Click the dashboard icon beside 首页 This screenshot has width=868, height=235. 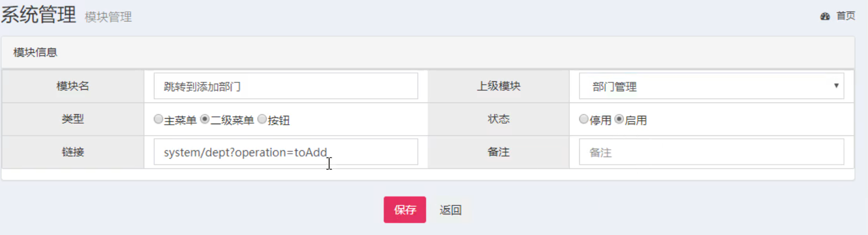(x=825, y=17)
